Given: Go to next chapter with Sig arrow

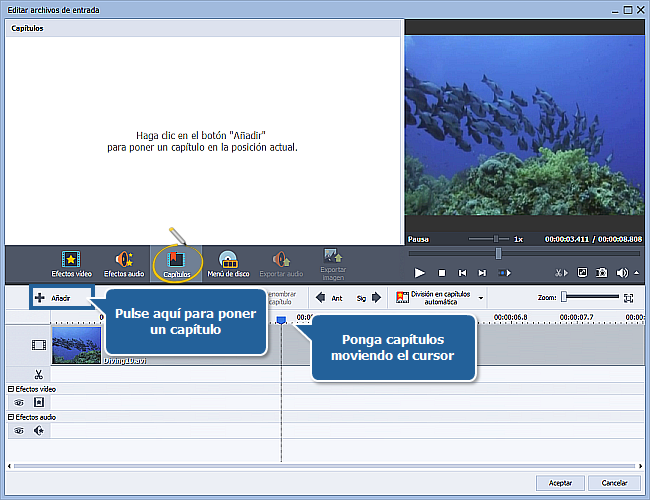Looking at the screenshot, I should (376, 297).
